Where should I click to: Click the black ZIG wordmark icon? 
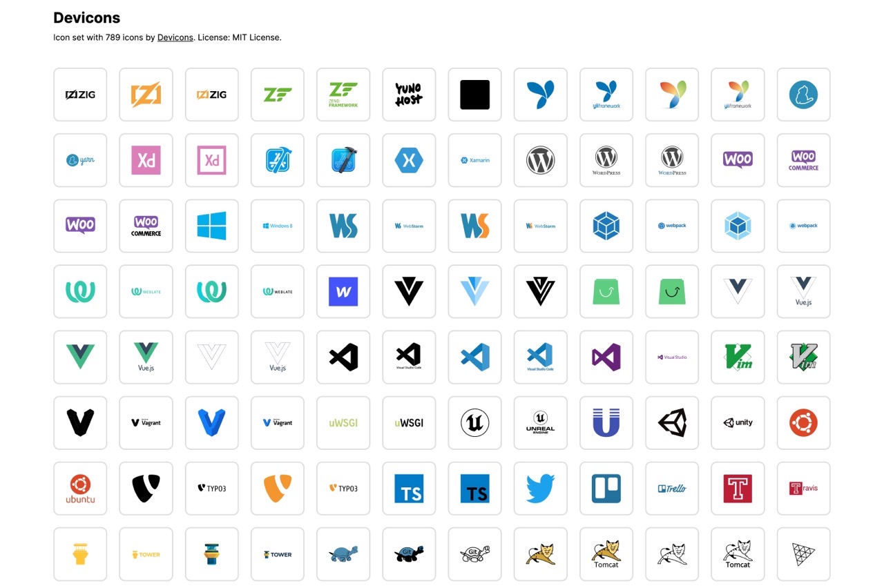pos(80,95)
